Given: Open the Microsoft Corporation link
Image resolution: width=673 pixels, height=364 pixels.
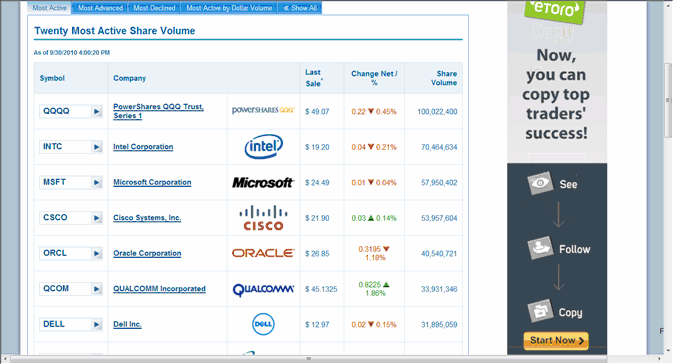Looking at the screenshot, I should tap(152, 182).
